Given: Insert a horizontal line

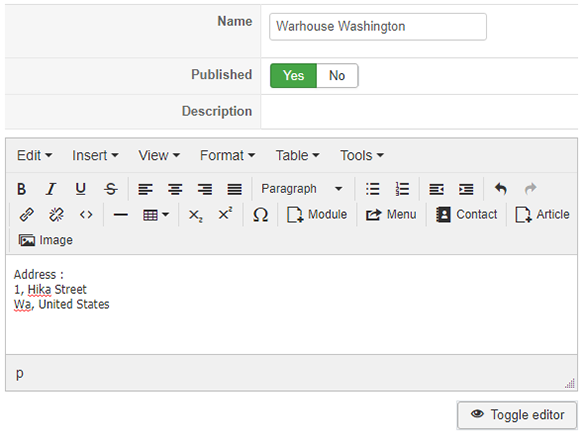Looking at the screenshot, I should point(121,215).
